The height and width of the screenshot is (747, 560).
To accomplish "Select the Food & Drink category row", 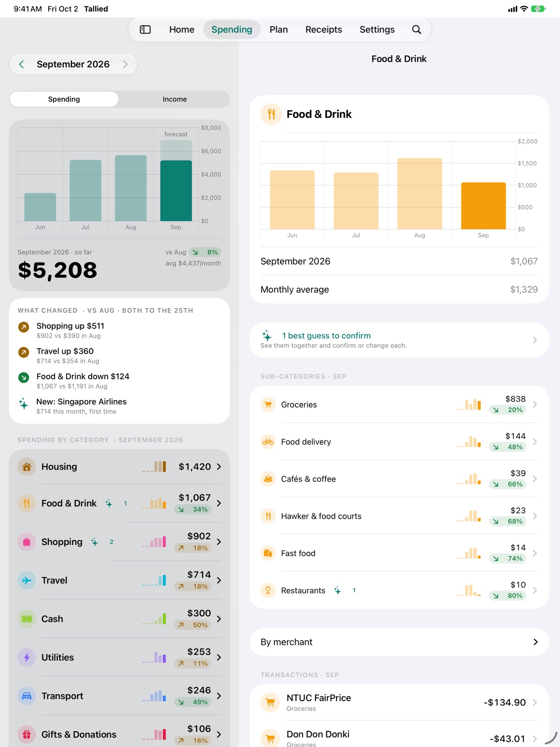I will coord(119,503).
